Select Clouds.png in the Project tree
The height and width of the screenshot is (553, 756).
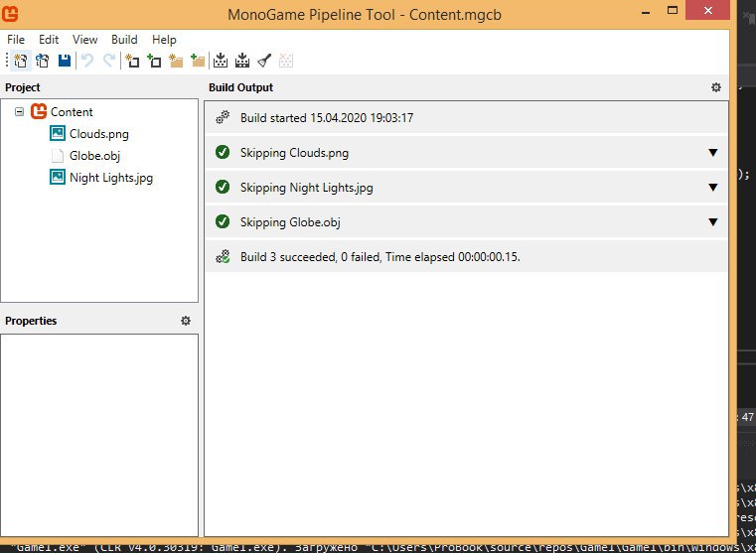[98, 134]
